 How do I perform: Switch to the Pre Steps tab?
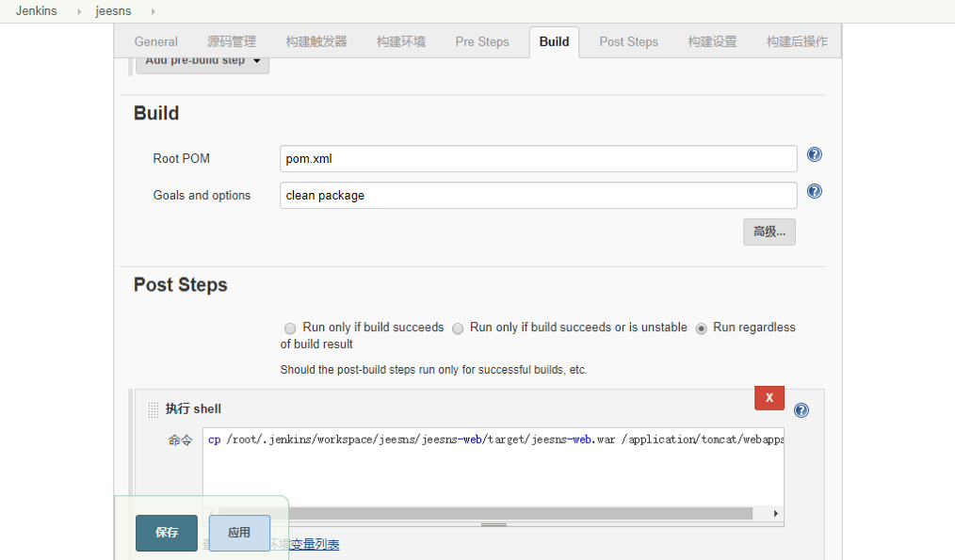click(482, 41)
